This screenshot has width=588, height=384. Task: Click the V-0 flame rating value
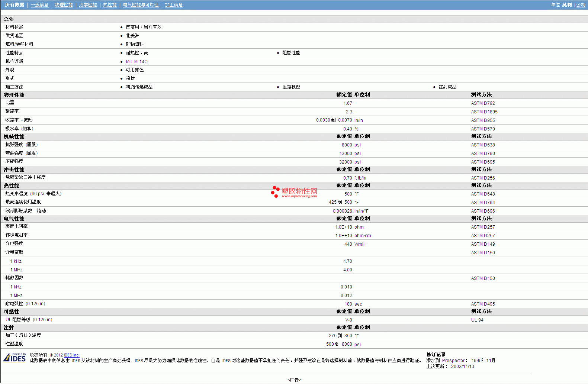tap(349, 320)
